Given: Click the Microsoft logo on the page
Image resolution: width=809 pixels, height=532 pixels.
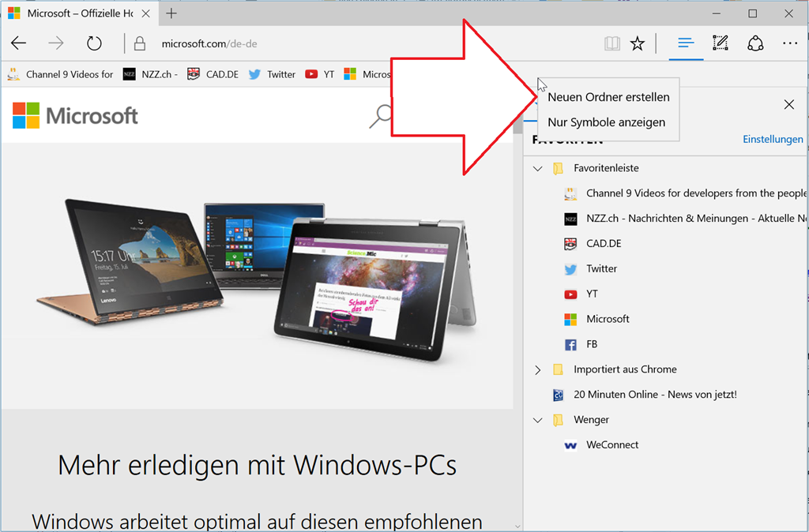Looking at the screenshot, I should tap(75, 115).
